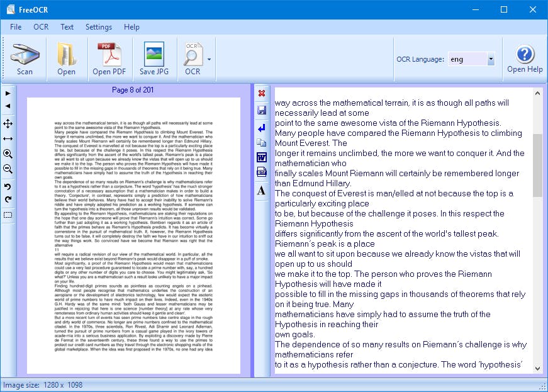The image size is (548, 392).
Task: Rotate page counterclockwise
Action: coord(8,187)
